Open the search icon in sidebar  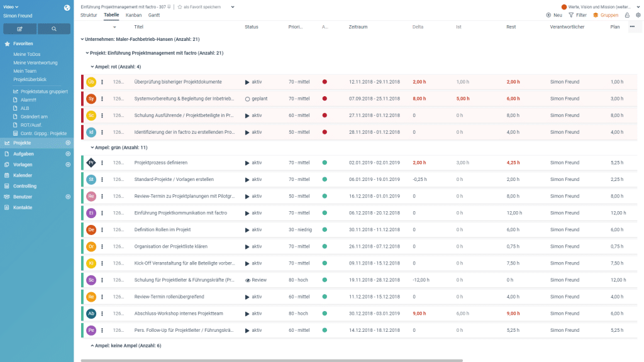(x=54, y=29)
